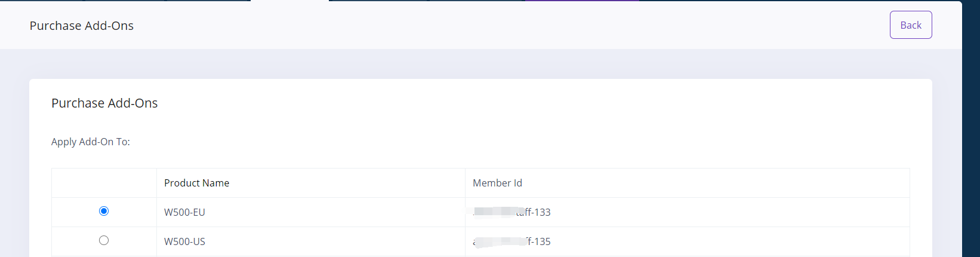The height and width of the screenshot is (257, 980).
Task: Click the blurred part of the 133 member ID
Action: coord(494,212)
